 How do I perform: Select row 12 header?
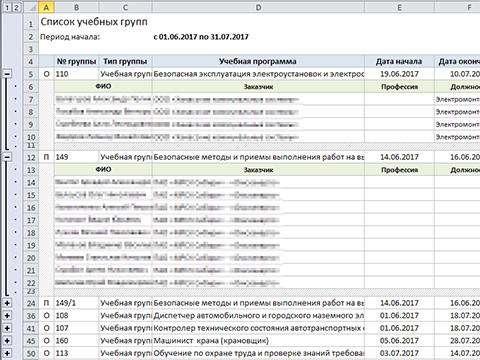(31, 157)
